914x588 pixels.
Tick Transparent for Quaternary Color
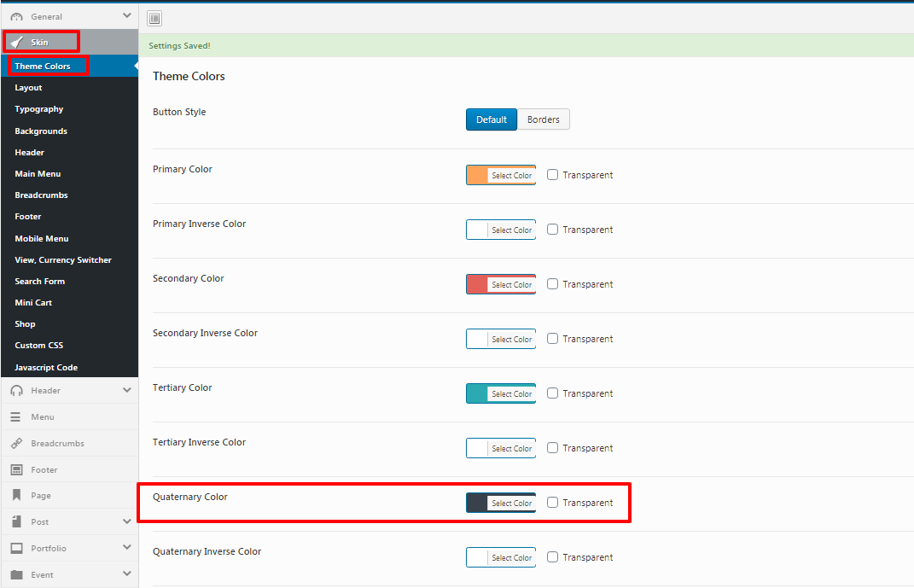click(x=553, y=503)
